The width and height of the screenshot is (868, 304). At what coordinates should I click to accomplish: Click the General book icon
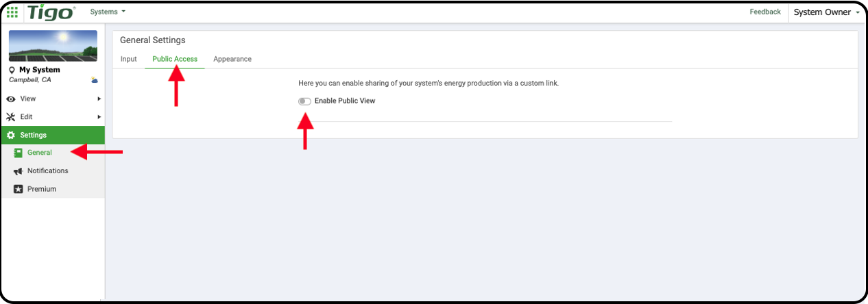[18, 153]
